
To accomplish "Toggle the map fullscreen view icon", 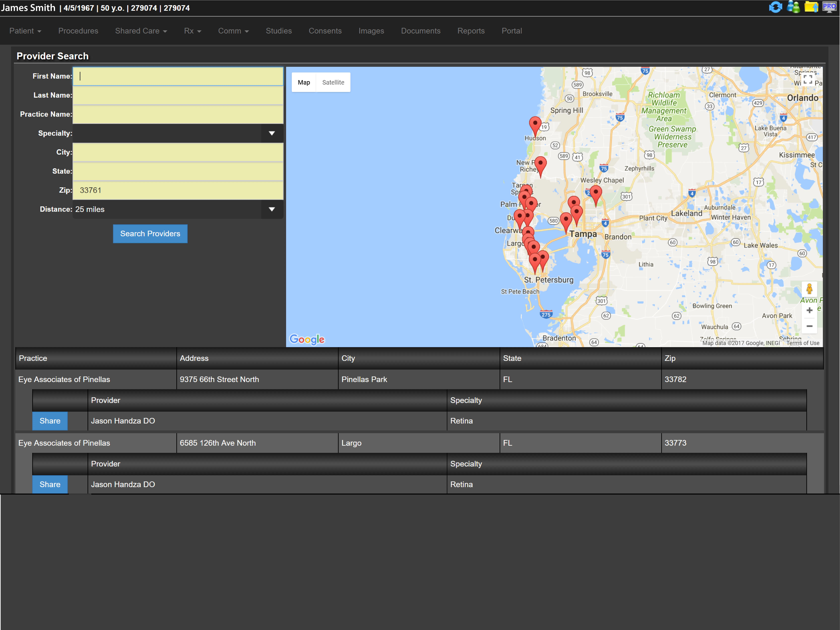I will [808, 79].
